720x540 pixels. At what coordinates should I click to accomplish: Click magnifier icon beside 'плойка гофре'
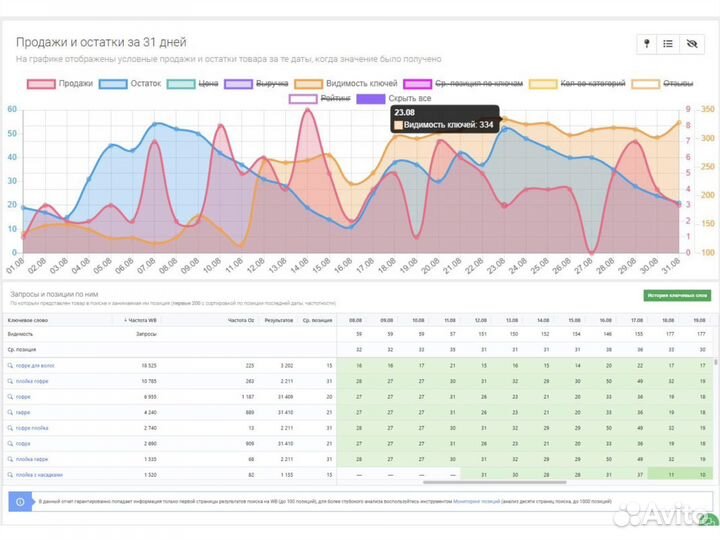11,381
